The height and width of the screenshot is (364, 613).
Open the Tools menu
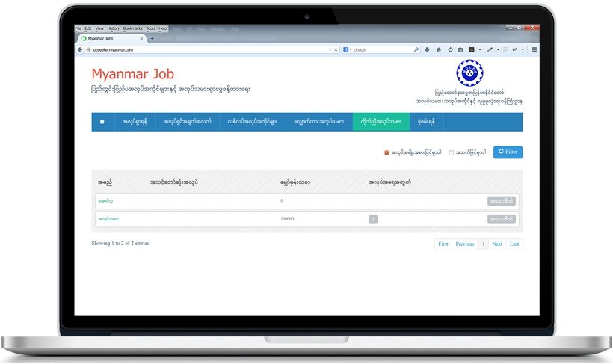pyautogui.click(x=150, y=28)
